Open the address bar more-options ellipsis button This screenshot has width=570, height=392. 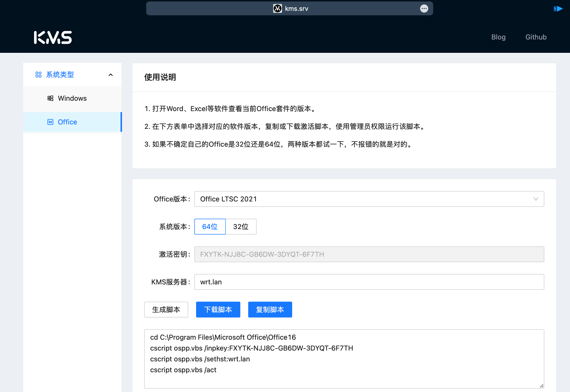[424, 9]
